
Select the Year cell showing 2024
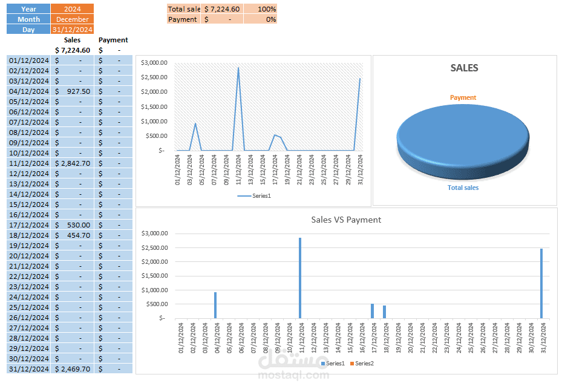73,8
